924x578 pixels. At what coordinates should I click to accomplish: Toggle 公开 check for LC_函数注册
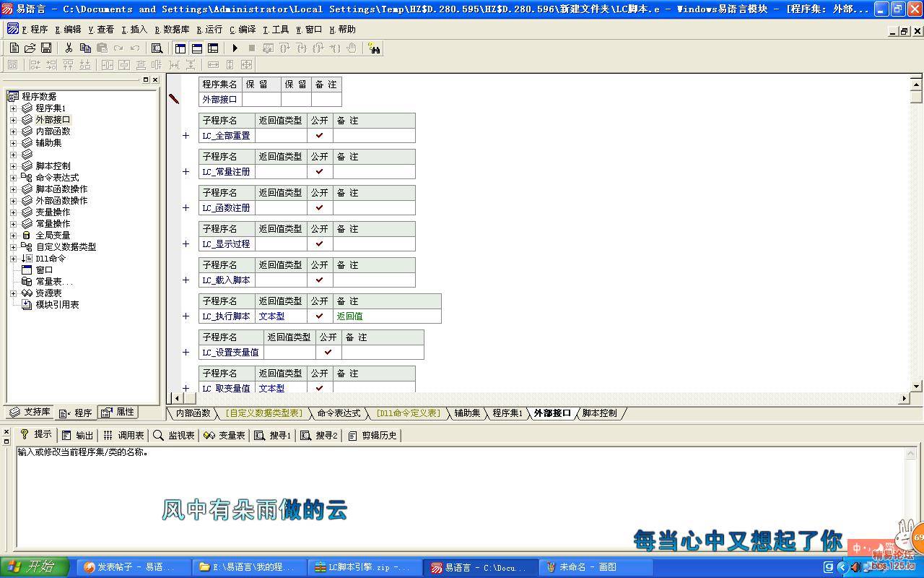coord(320,207)
